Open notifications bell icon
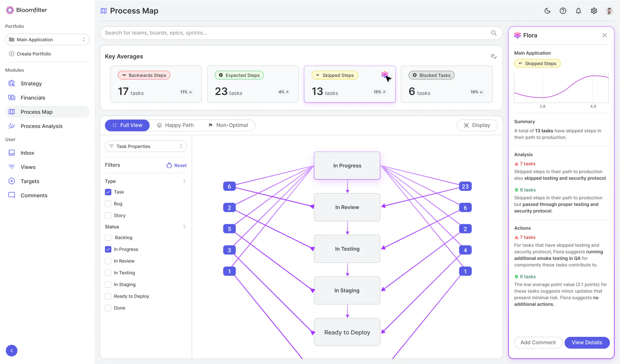Viewport: 620px width, 364px height. pyautogui.click(x=578, y=11)
